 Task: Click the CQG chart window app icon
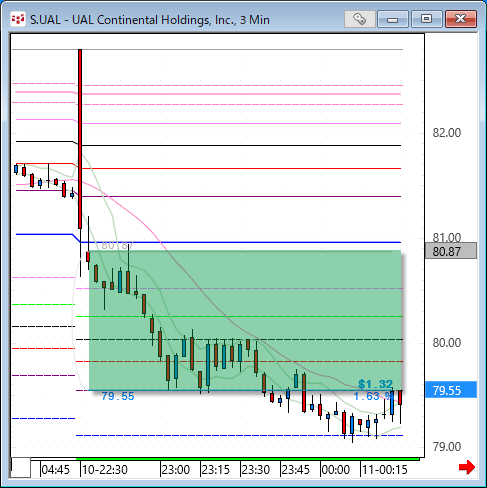[x=17, y=20]
